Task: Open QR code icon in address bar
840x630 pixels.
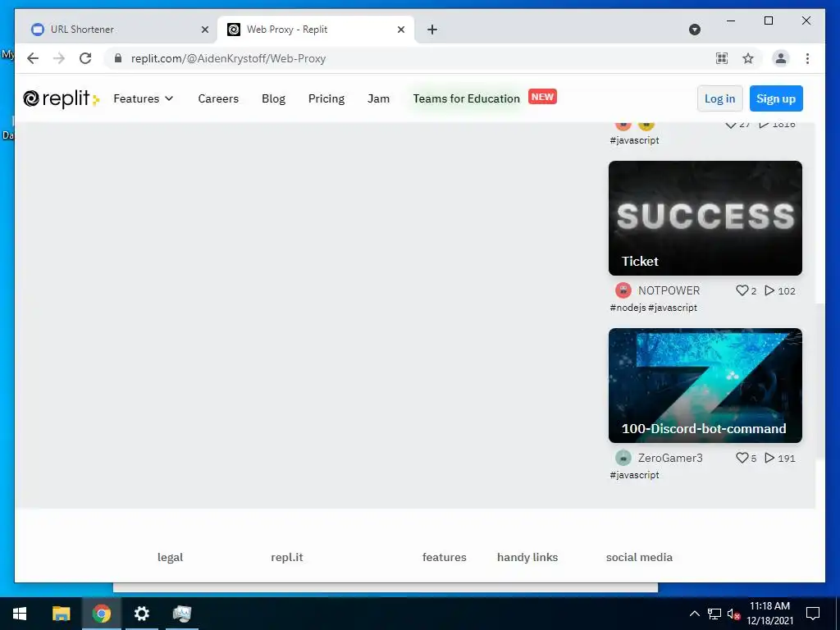Action: click(x=722, y=58)
